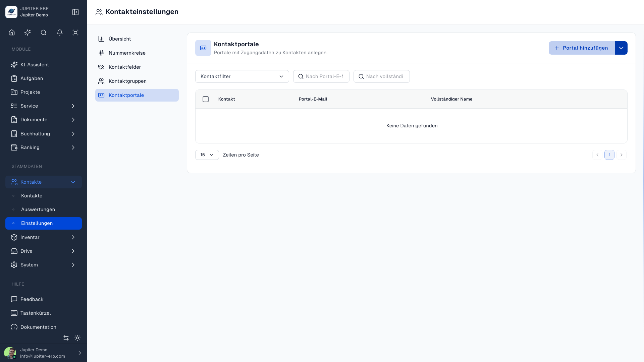
Task: Open the Dokumentation link
Action: click(44, 327)
